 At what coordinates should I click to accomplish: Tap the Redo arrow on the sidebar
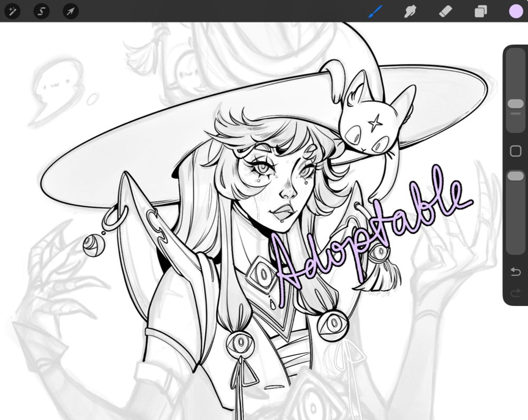click(x=515, y=293)
